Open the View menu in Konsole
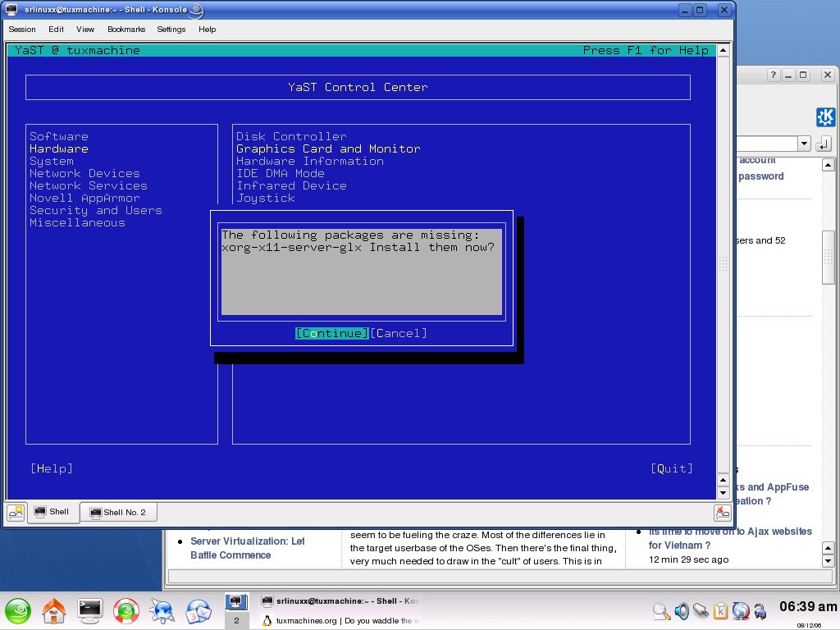 (x=84, y=30)
